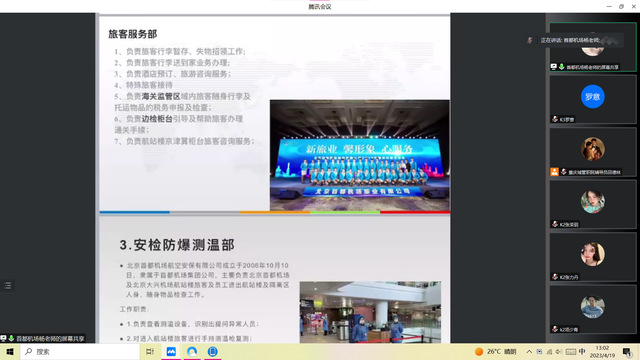This screenshot has height=360, width=640.
Task: Click the clock showing 13:02
Action: (602, 351)
